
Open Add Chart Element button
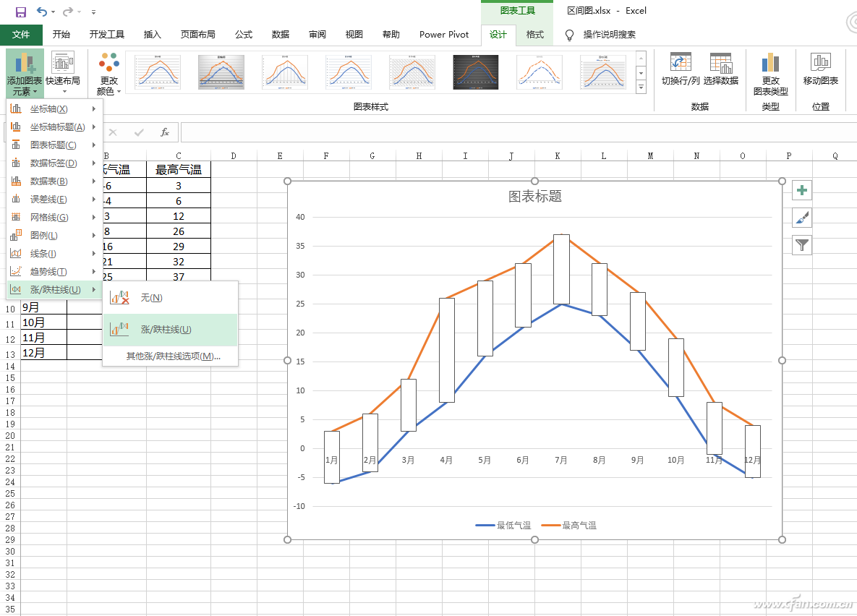[25, 73]
